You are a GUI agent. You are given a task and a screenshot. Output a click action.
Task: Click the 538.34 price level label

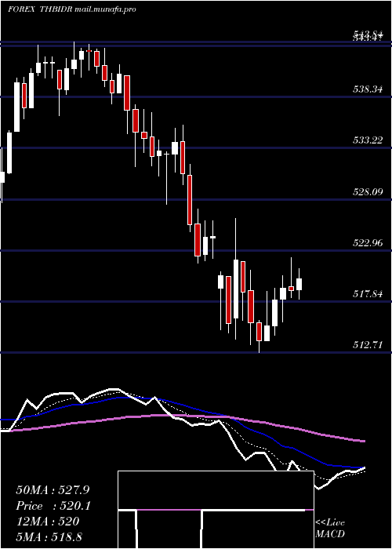[x=367, y=89]
